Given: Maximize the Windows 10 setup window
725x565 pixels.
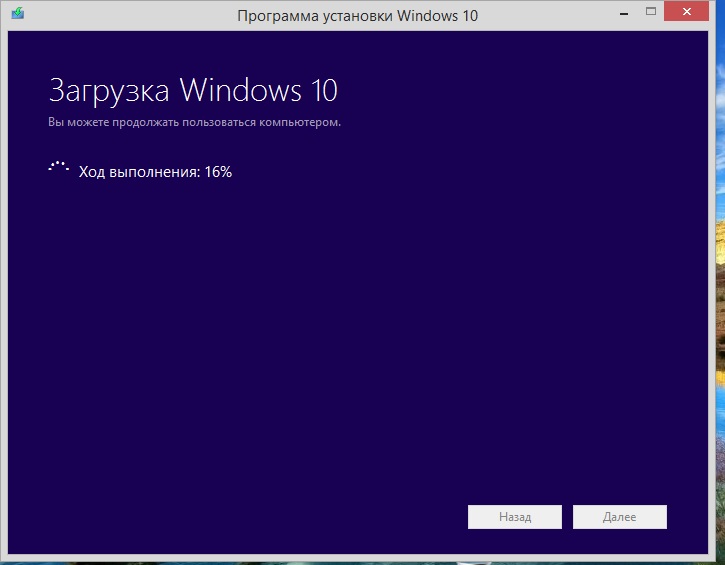Looking at the screenshot, I should (x=651, y=13).
